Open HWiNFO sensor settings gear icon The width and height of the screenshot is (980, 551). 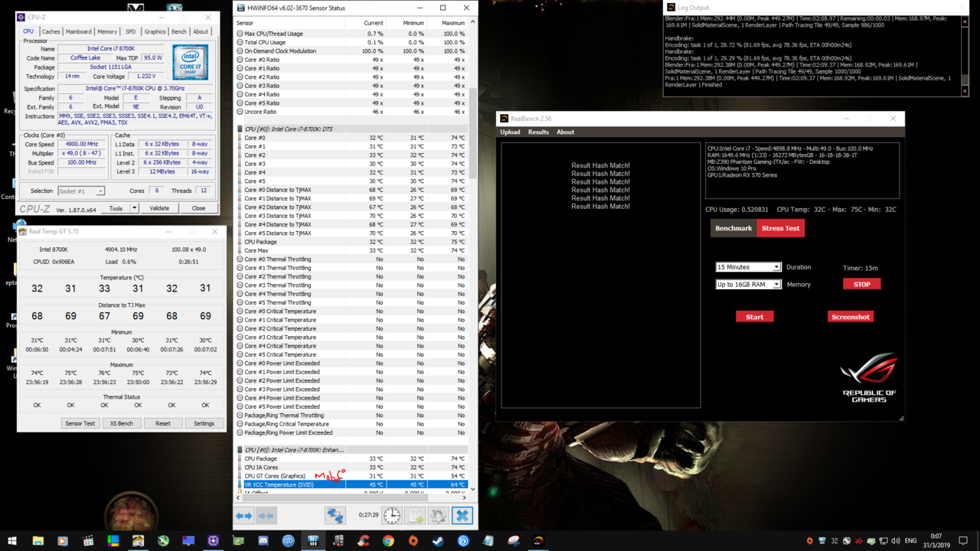439,516
